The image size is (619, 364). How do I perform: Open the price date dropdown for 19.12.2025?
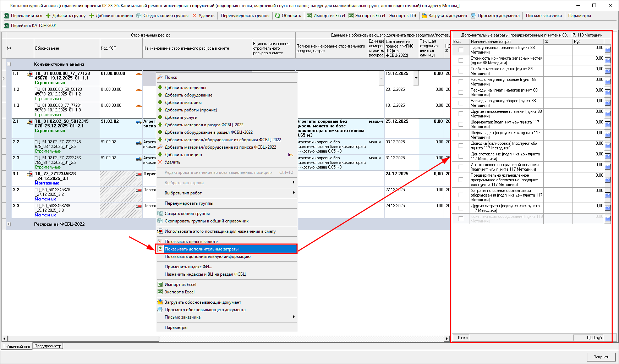tap(416, 78)
